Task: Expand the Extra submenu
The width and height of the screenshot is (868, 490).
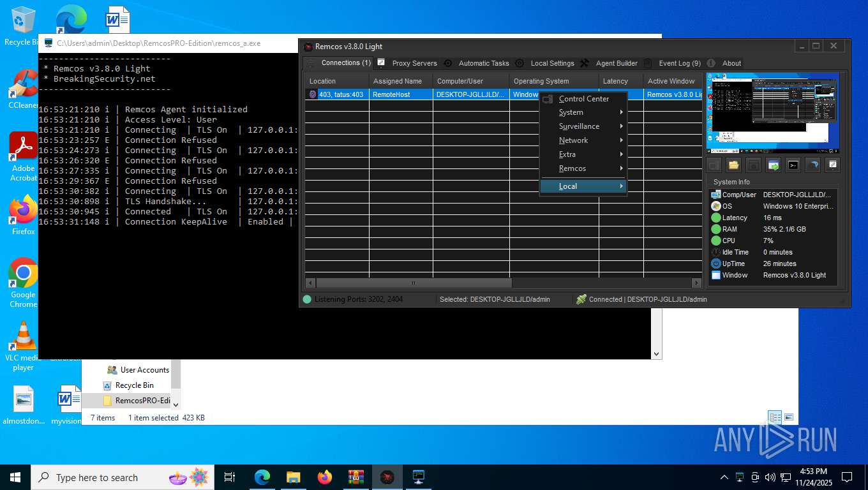Action: [x=583, y=154]
